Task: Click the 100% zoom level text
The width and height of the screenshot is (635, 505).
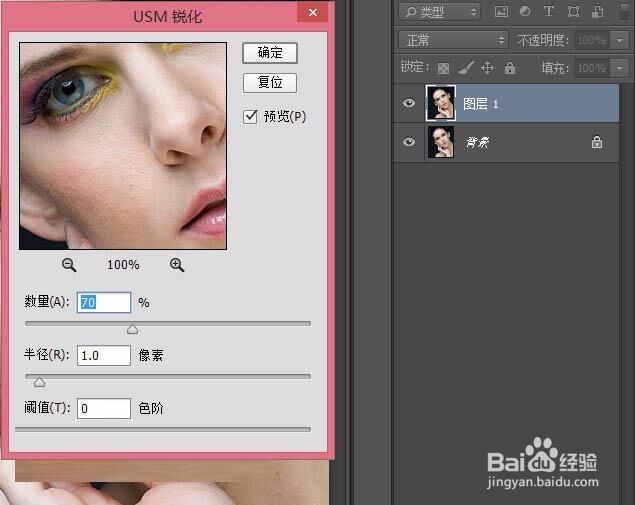Action: [123, 265]
